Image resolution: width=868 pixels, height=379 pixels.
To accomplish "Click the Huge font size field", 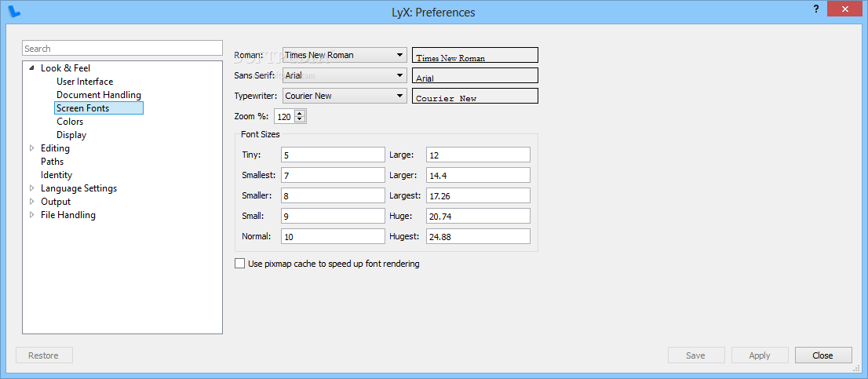I will point(478,217).
